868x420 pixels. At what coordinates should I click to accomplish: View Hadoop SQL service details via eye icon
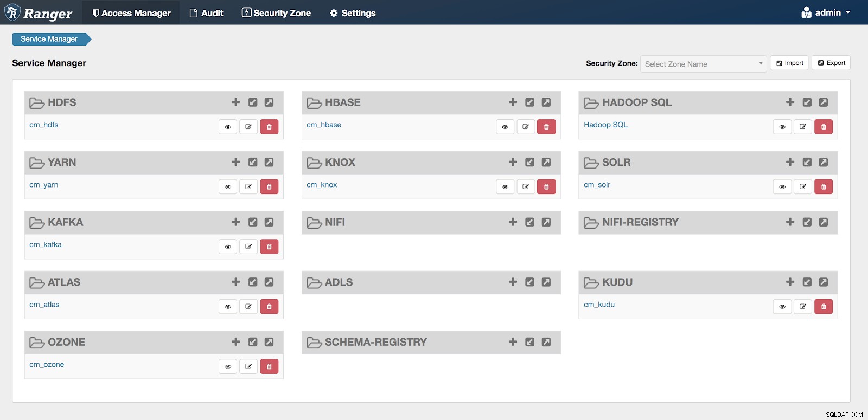point(782,127)
